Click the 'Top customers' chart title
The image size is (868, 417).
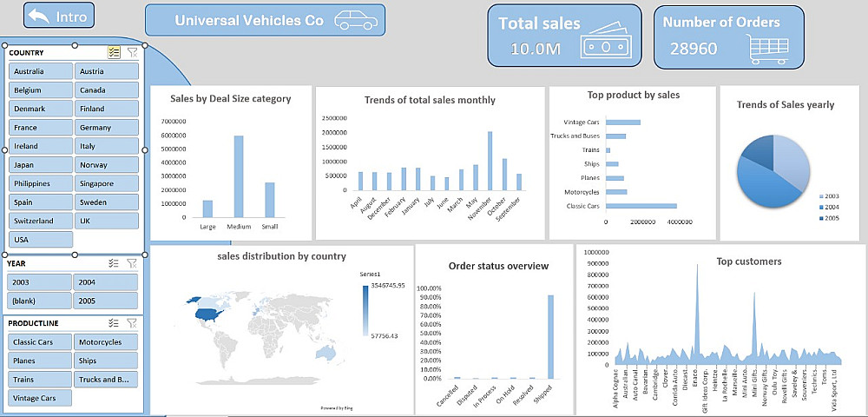click(x=749, y=261)
